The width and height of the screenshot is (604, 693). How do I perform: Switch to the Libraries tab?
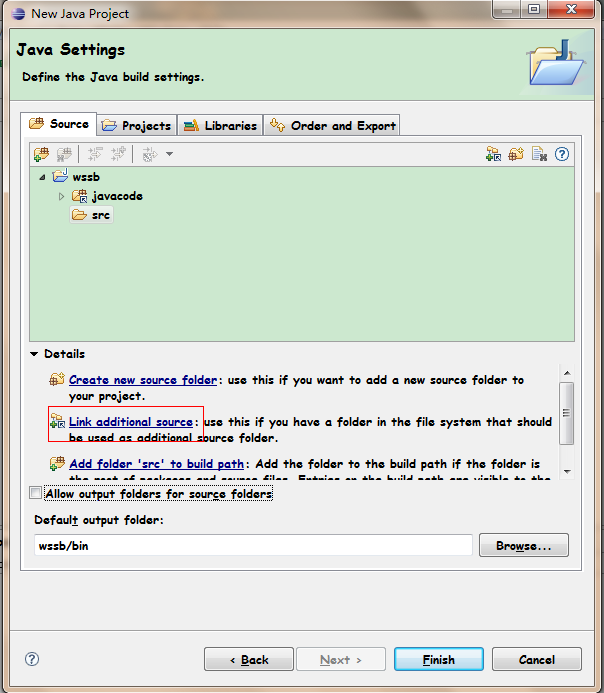(220, 126)
